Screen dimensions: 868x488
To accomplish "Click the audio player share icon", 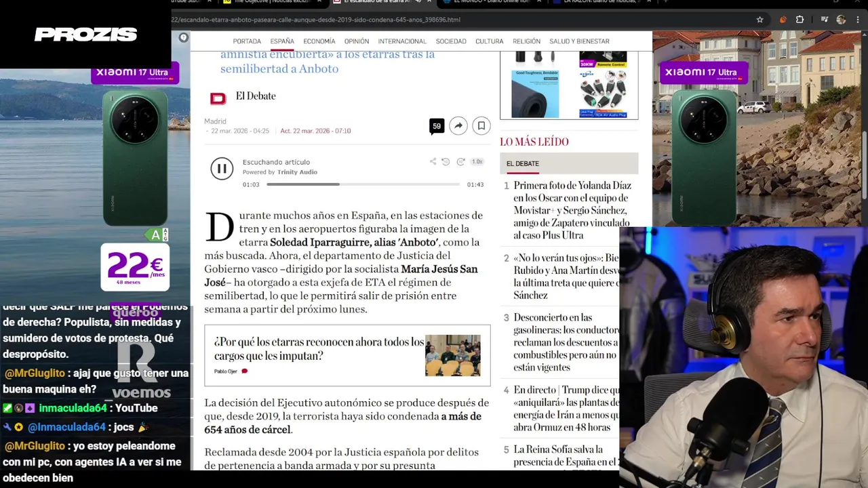I will point(433,161).
